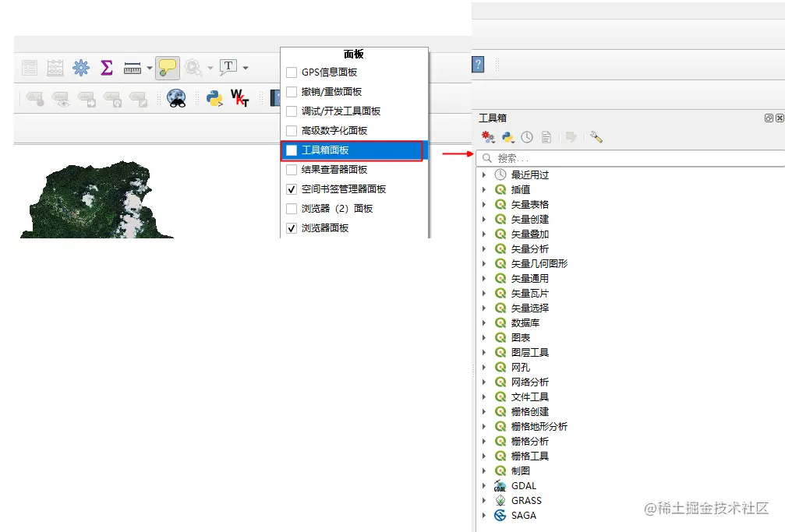Open the results viewer document icon
The image size is (785, 532).
(x=546, y=137)
